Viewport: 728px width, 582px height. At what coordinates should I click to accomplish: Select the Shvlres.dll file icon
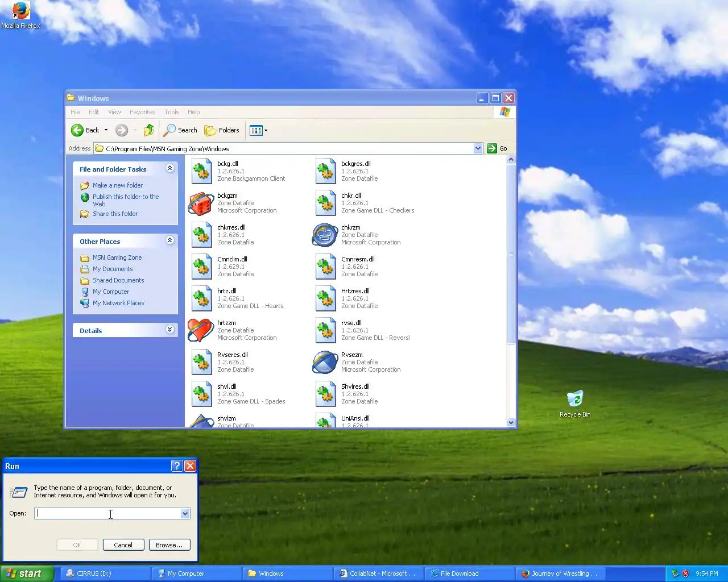tap(325, 394)
